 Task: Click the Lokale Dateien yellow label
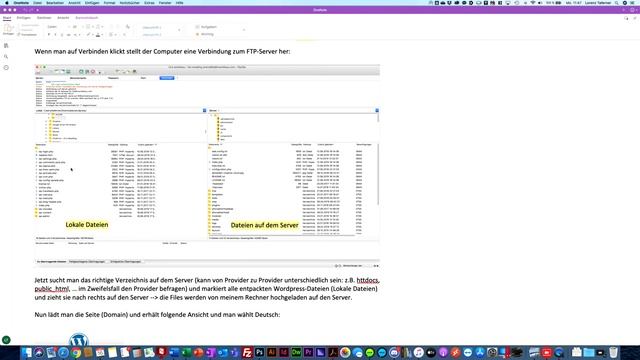point(87,224)
